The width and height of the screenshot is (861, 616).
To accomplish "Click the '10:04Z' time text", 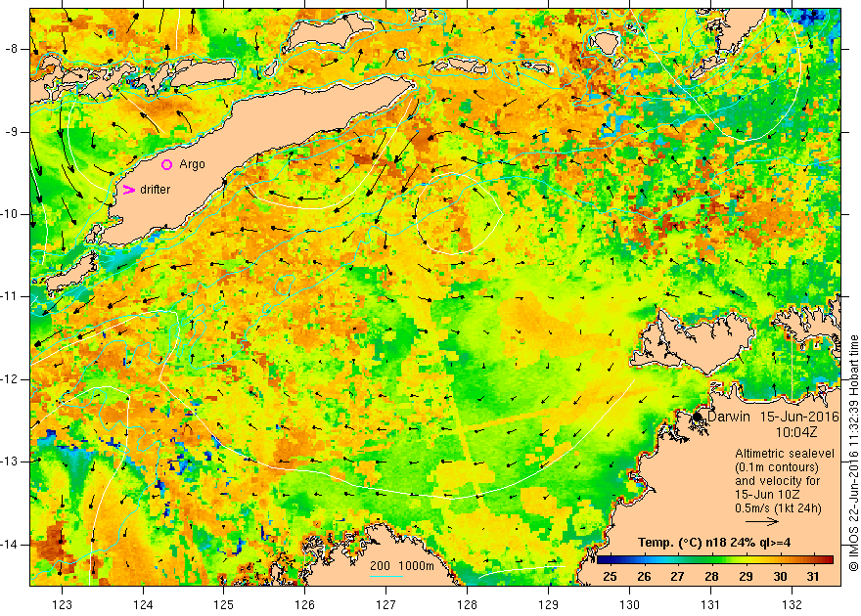I will [x=796, y=432].
